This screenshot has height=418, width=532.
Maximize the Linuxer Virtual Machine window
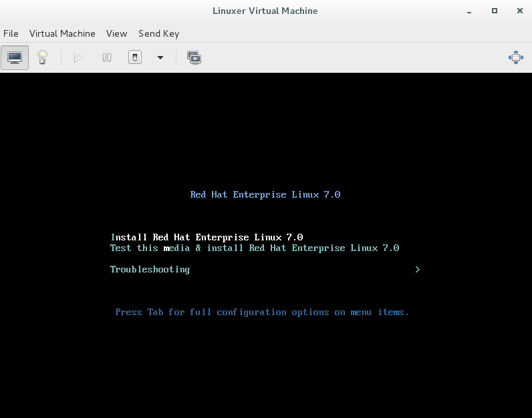[x=495, y=11]
